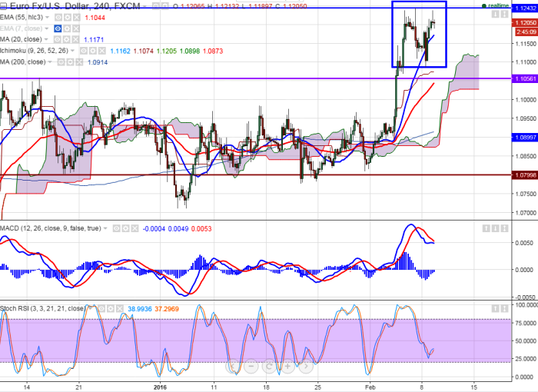The width and height of the screenshot is (538, 392).
Task: Open settings gear for MA (200, close)
Action: pos(70,62)
